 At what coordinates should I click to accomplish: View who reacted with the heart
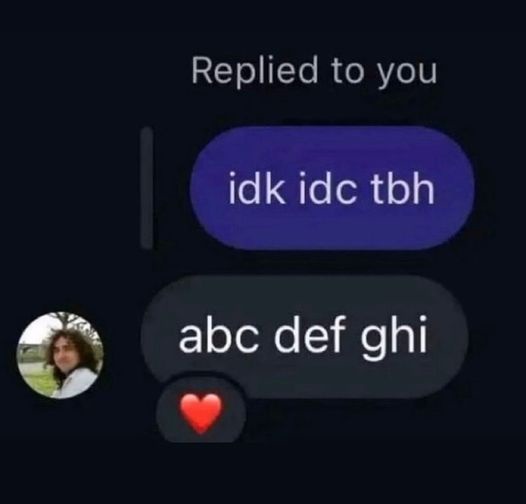(201, 409)
